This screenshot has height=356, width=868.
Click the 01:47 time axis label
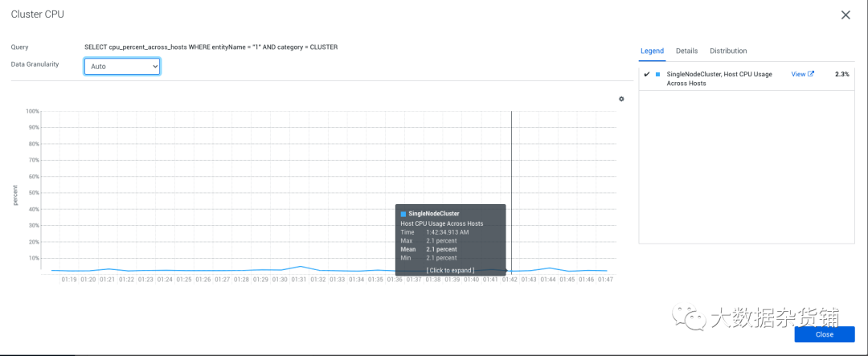[606, 280]
